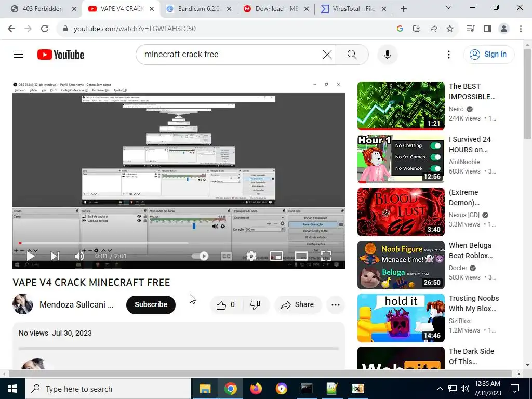Switch to the Bandicam 6.2.0 tab
This screenshot has height=399, width=532.
pyautogui.click(x=198, y=9)
